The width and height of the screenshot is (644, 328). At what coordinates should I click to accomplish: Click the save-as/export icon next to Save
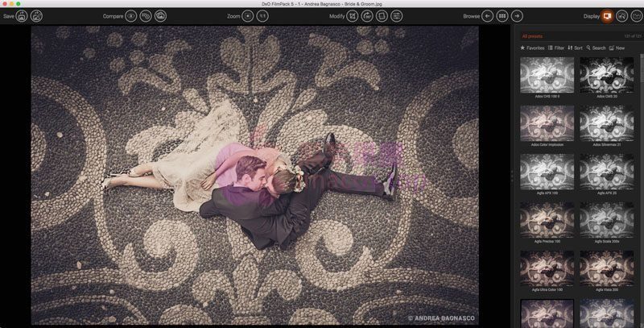[36, 16]
